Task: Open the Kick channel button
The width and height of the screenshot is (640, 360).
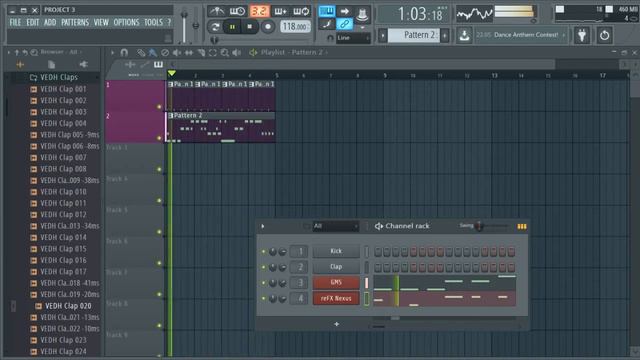Action: click(x=336, y=251)
